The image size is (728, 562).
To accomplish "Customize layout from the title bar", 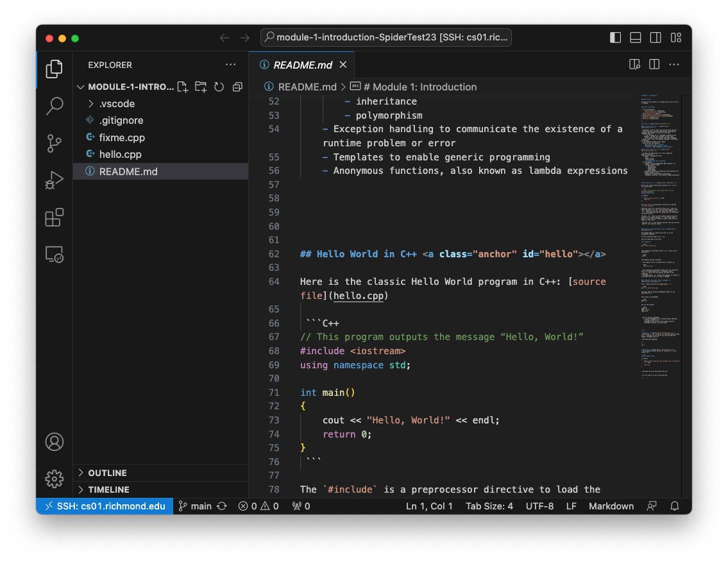I will tap(676, 38).
